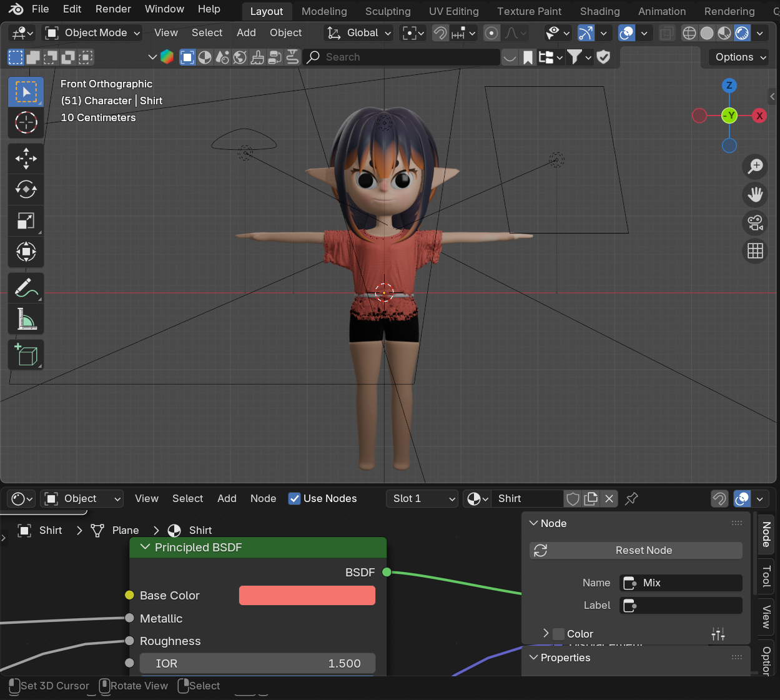
Task: Adjust the IOR value slider
Action: (257, 663)
